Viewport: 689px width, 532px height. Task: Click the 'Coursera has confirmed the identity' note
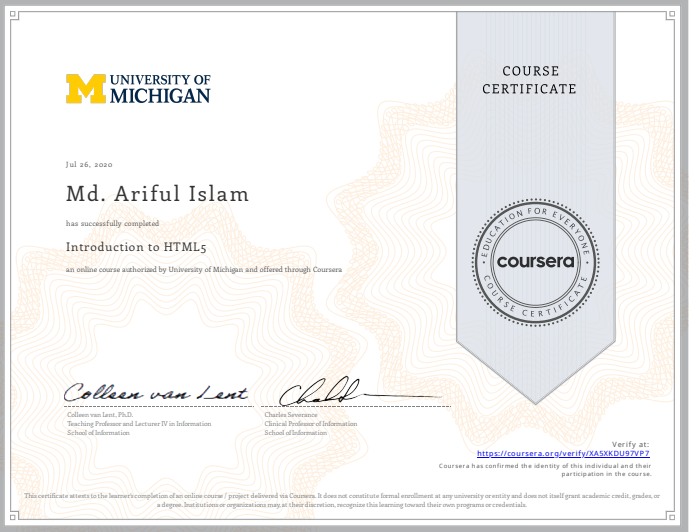point(545,470)
